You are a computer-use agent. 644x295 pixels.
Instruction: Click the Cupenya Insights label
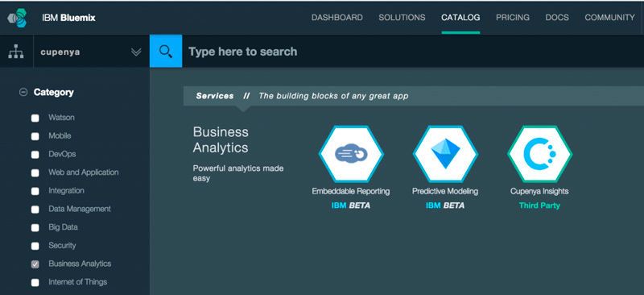pyautogui.click(x=539, y=191)
